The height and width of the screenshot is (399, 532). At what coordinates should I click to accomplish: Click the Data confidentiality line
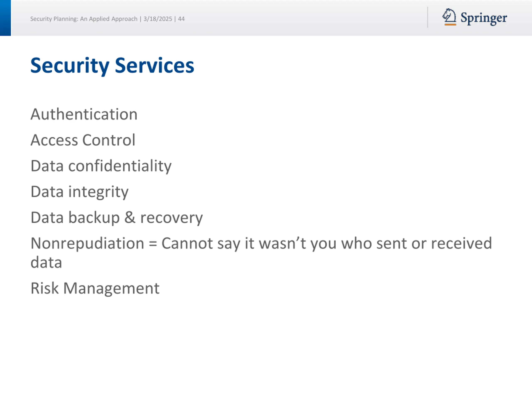[101, 166]
